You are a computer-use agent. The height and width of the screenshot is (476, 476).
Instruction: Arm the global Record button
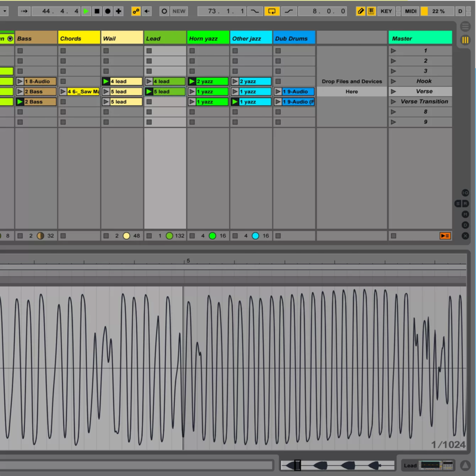point(108,11)
